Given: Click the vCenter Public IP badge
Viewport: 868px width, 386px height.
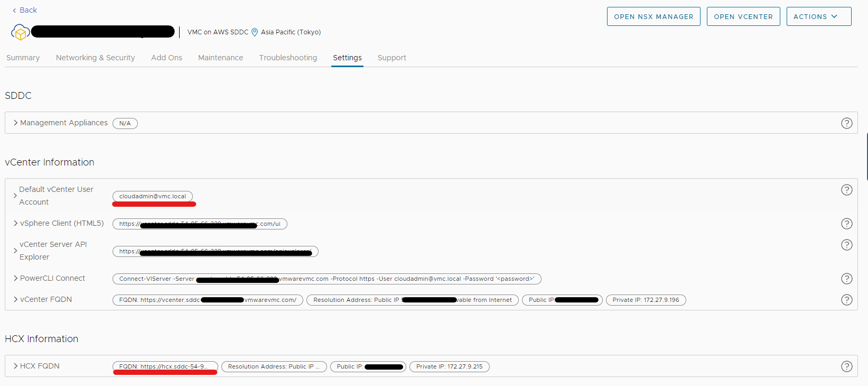Looking at the screenshot, I should [562, 300].
